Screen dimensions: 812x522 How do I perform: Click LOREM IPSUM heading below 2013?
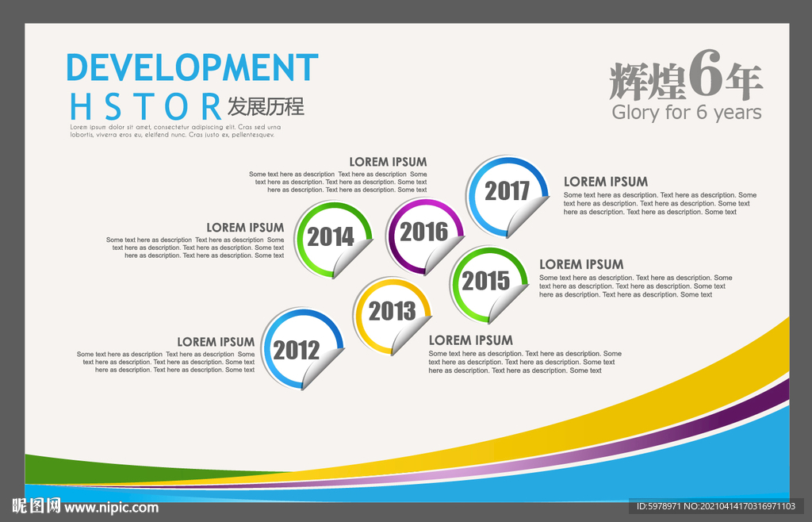point(471,340)
